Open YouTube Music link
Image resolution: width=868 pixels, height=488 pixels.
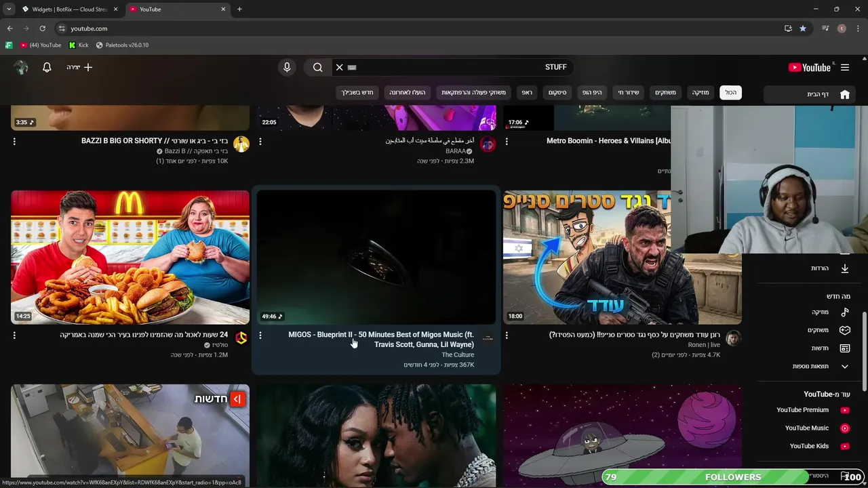810,428
